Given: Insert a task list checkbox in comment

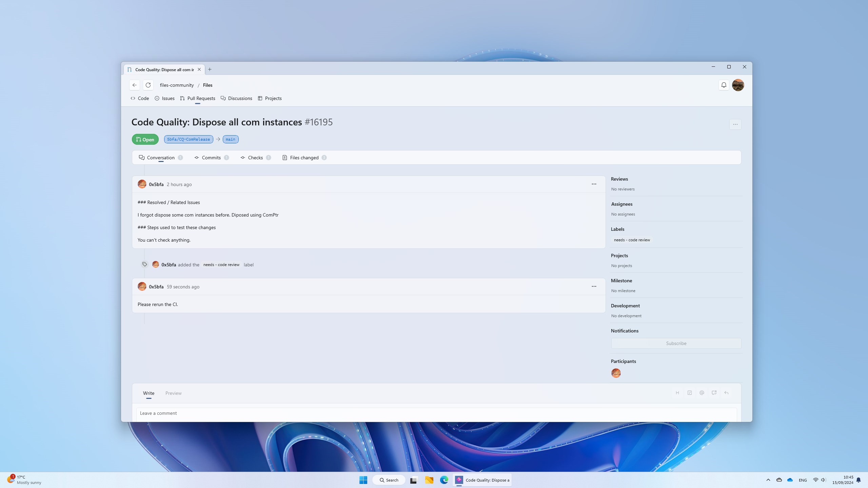Looking at the screenshot, I should pos(689,393).
